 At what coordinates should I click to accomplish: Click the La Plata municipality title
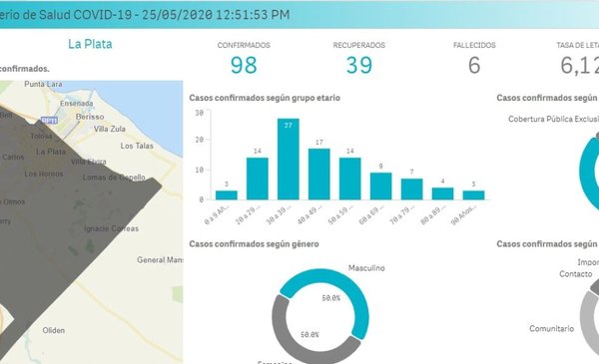pos(90,44)
